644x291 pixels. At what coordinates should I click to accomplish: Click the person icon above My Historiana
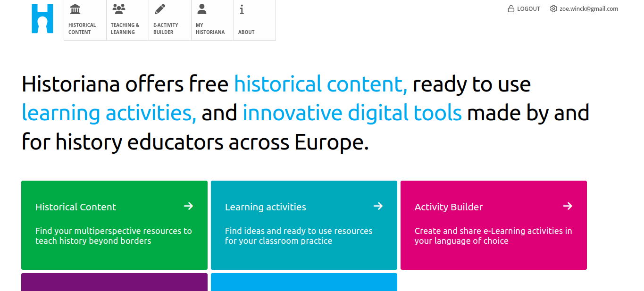202,9
